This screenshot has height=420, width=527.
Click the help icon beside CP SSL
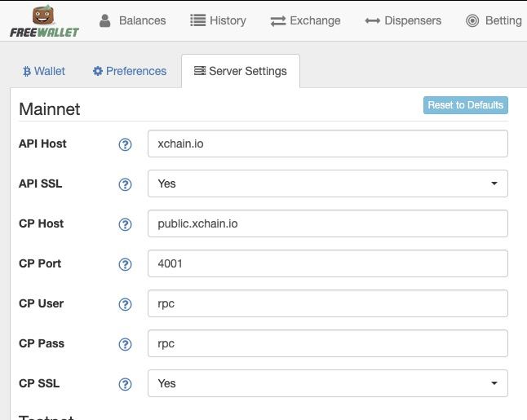125,384
